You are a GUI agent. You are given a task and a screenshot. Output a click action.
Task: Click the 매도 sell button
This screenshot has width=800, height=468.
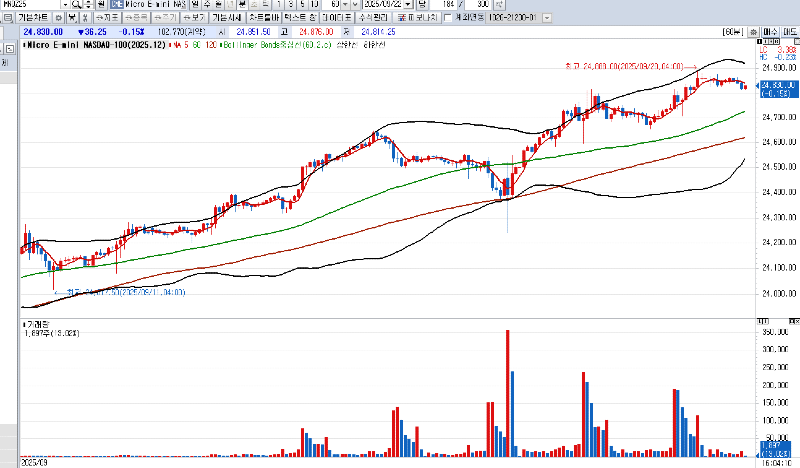pyautogui.click(x=789, y=33)
